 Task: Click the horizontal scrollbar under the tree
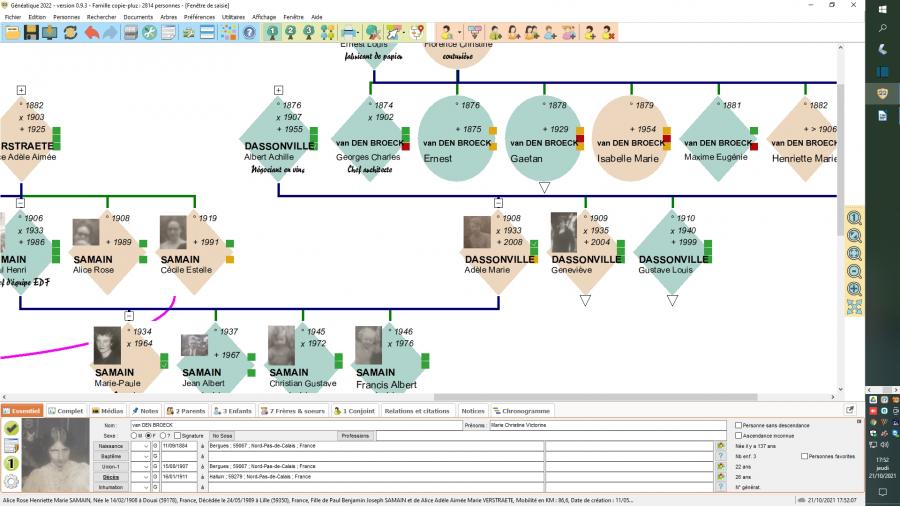click(595, 397)
